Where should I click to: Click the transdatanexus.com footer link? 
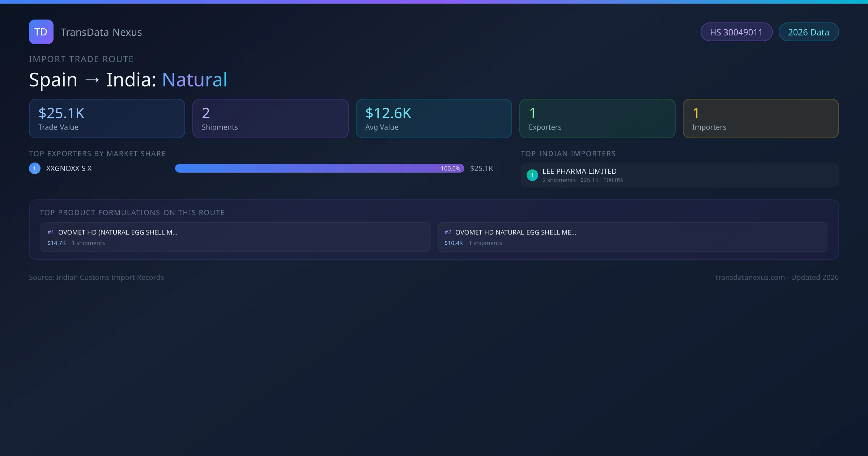click(x=750, y=277)
